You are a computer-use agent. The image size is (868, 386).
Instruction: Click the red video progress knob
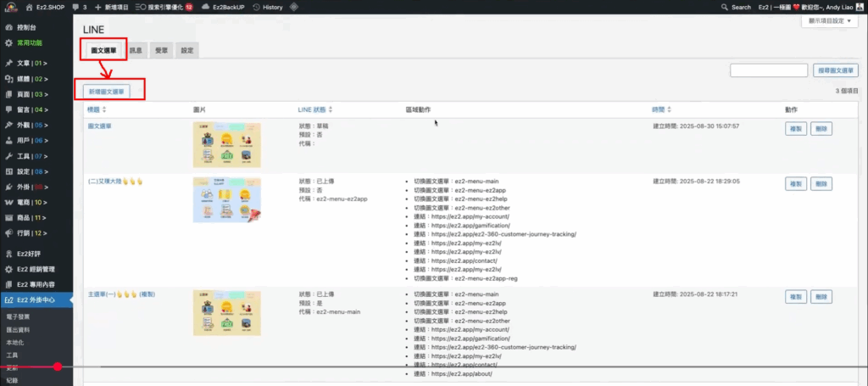(x=58, y=366)
